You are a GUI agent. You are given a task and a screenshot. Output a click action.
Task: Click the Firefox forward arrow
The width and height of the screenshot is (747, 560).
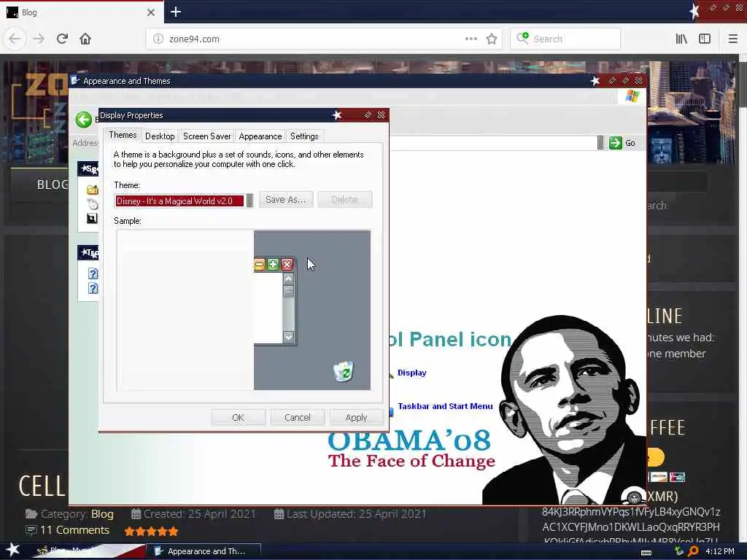39,39
